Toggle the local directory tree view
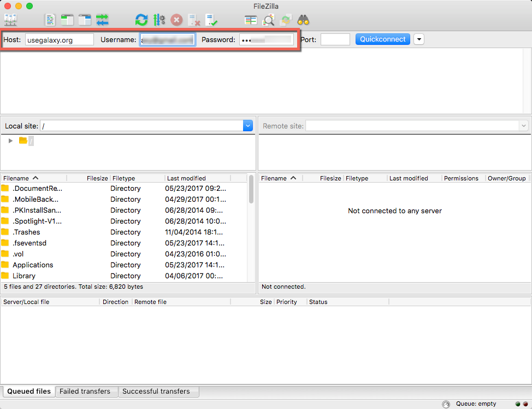532x409 pixels. pos(67,20)
